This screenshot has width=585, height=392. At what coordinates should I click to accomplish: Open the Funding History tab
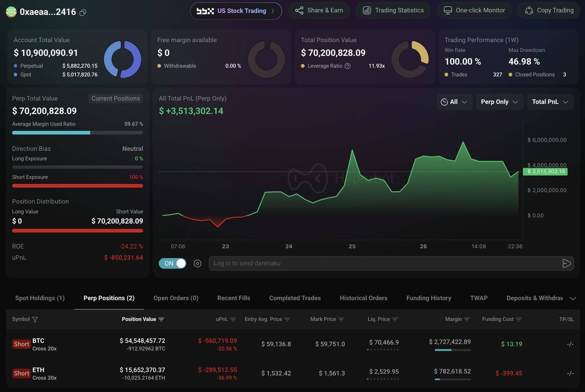click(x=429, y=298)
